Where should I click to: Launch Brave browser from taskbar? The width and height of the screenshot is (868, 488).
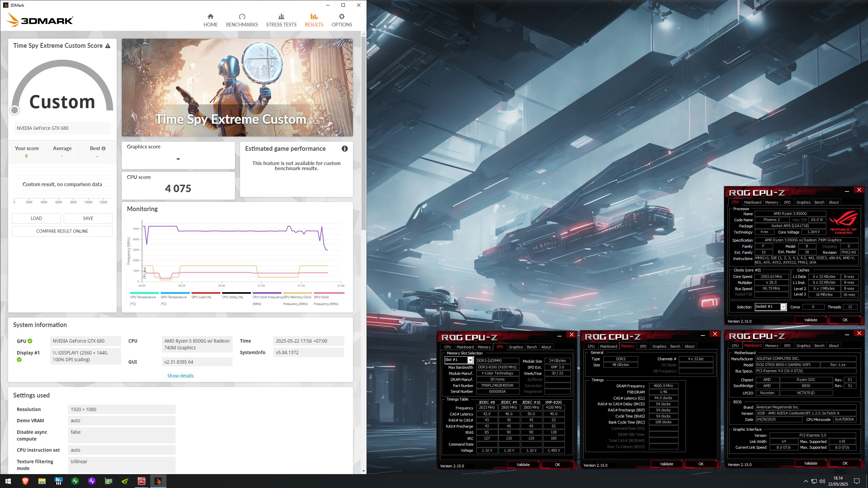coord(25,481)
